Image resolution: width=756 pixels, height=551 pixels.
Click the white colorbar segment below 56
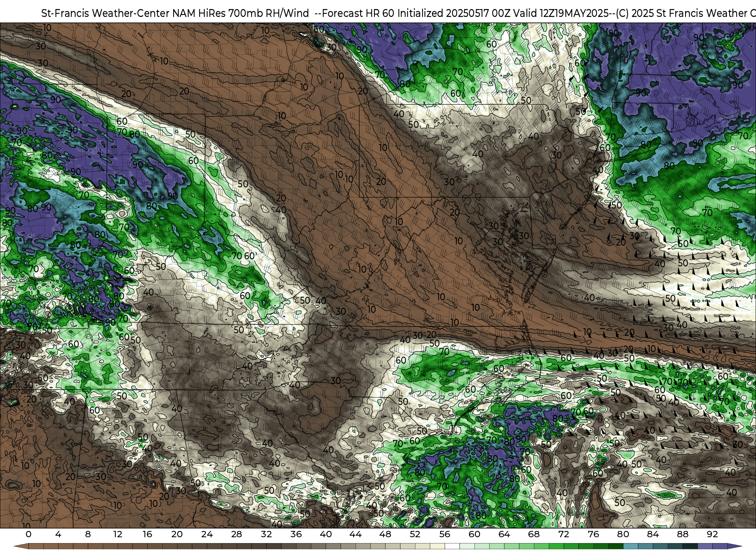[x=452, y=546]
